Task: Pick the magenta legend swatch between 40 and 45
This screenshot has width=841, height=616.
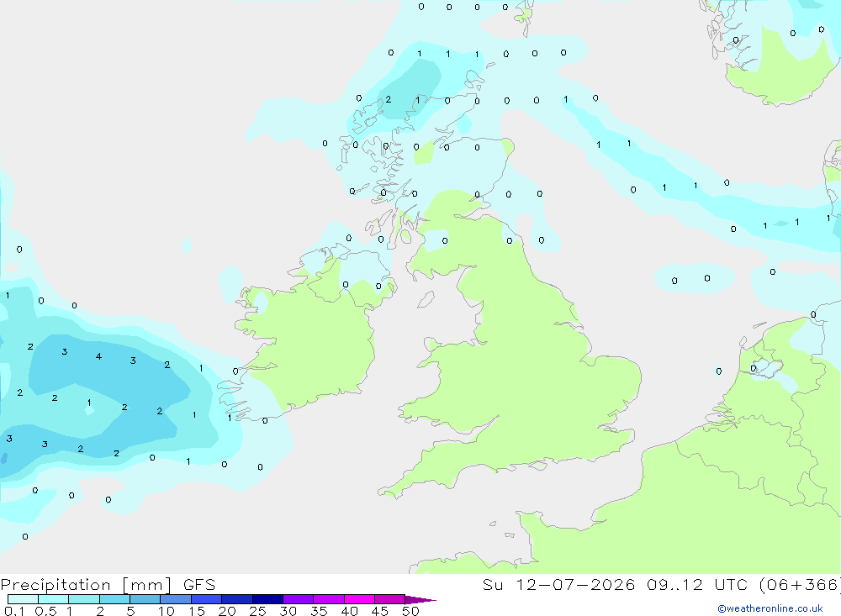Action: (359, 599)
